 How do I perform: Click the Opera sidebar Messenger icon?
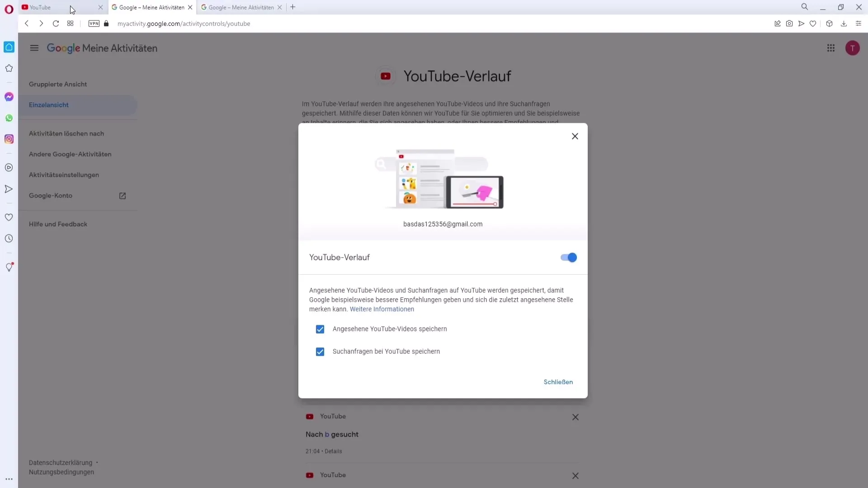point(9,96)
